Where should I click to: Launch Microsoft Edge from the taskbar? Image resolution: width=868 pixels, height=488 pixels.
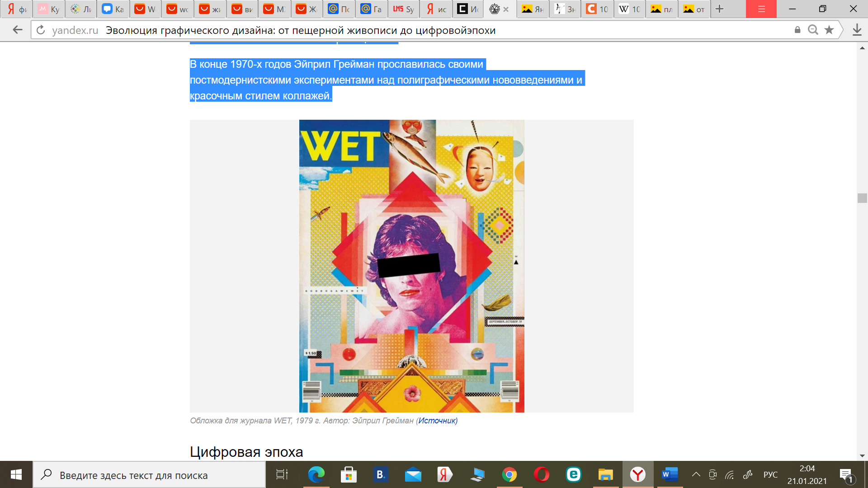tap(316, 474)
